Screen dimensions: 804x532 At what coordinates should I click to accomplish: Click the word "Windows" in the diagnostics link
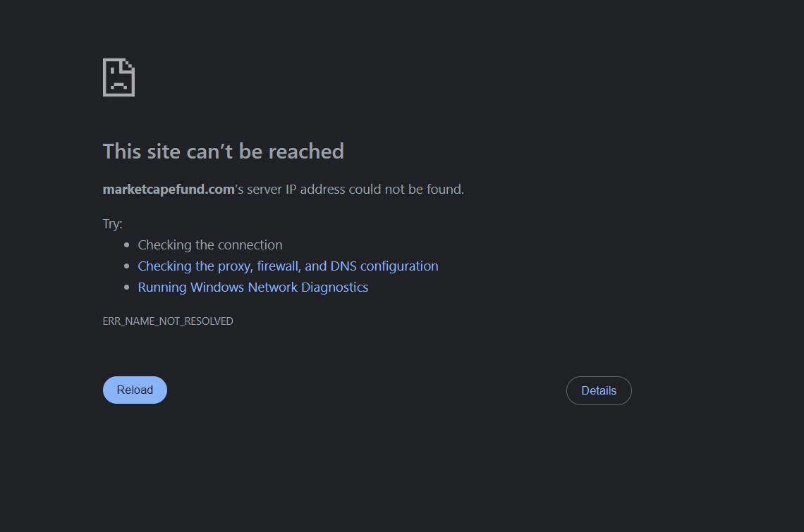(x=217, y=287)
